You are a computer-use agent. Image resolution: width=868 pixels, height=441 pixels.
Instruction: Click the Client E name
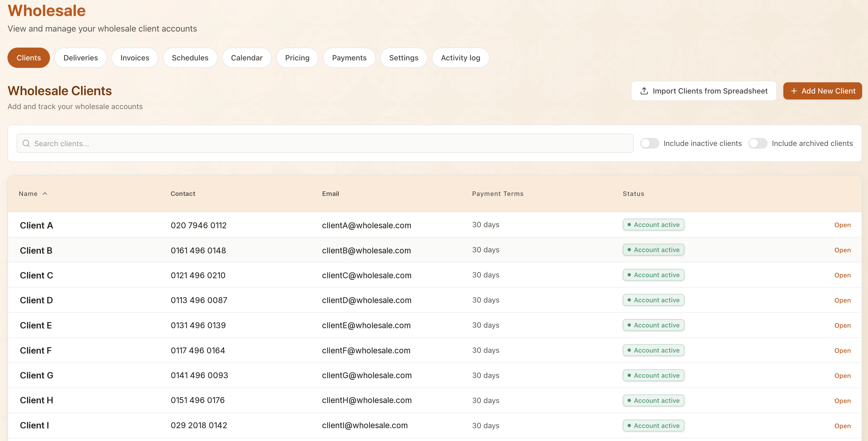[x=36, y=325]
